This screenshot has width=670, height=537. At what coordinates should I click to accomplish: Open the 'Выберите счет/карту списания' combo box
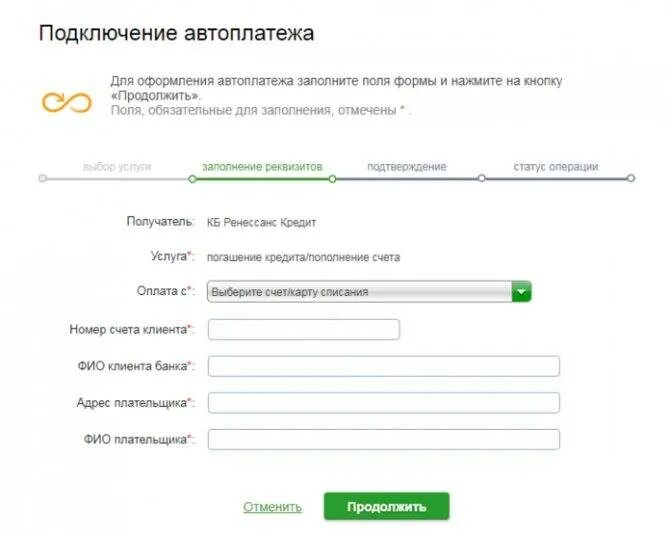pyautogui.click(x=369, y=292)
